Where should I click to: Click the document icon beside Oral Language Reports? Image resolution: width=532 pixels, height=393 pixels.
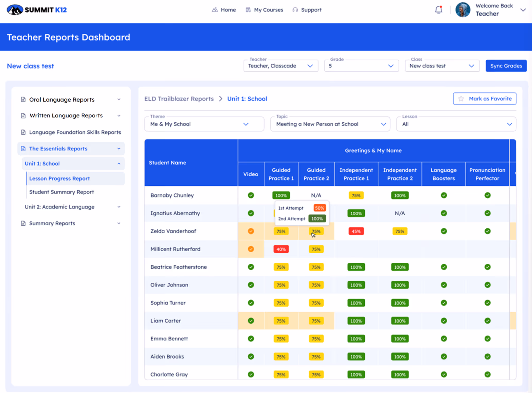23,99
